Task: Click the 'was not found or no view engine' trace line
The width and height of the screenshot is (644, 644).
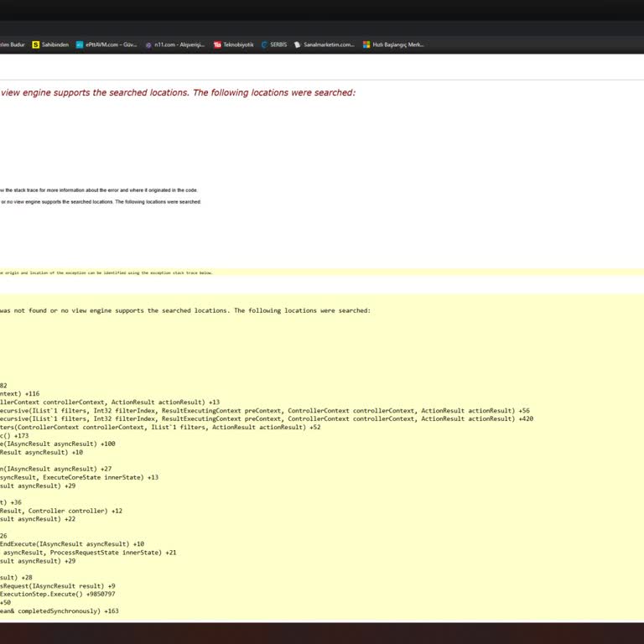Action: coord(185,310)
